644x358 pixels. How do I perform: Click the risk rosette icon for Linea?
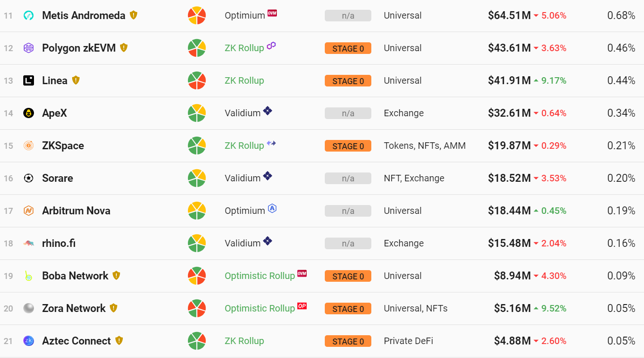pos(197,80)
